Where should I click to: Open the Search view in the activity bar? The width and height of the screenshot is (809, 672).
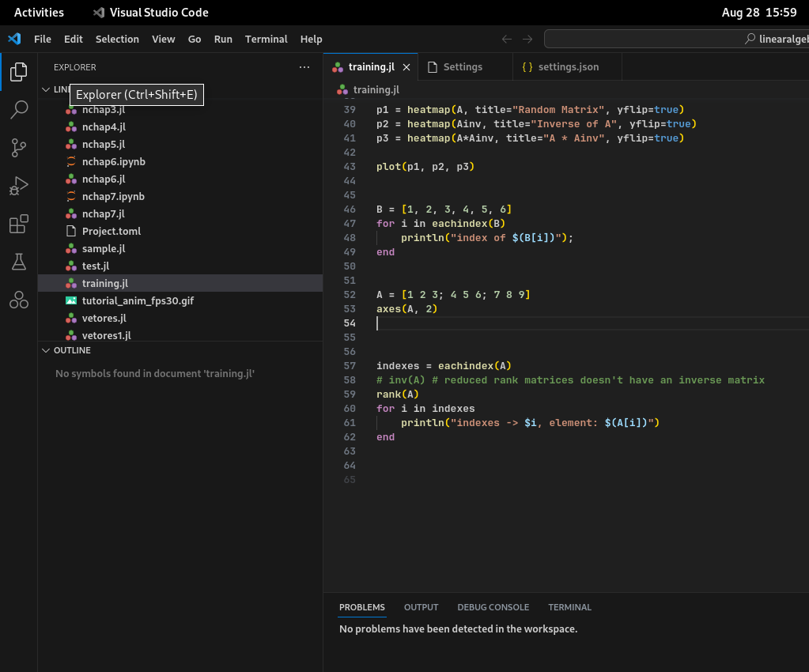click(18, 110)
